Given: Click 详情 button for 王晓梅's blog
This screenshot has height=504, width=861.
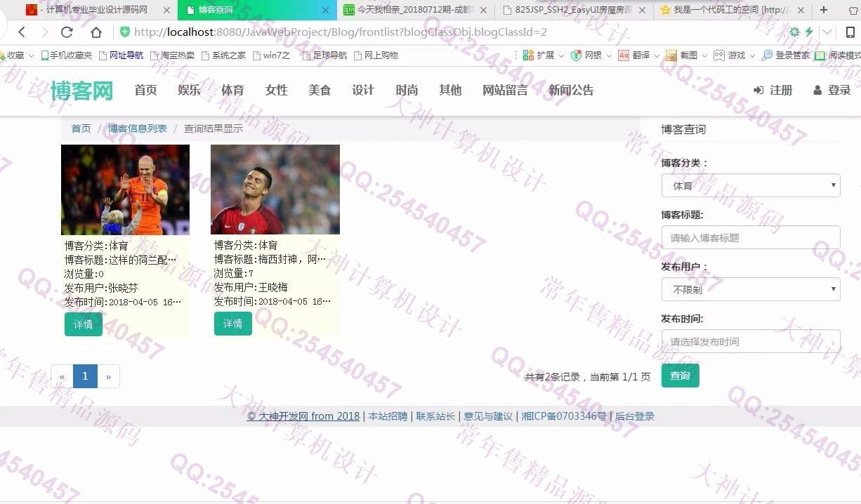Looking at the screenshot, I should pos(233,324).
